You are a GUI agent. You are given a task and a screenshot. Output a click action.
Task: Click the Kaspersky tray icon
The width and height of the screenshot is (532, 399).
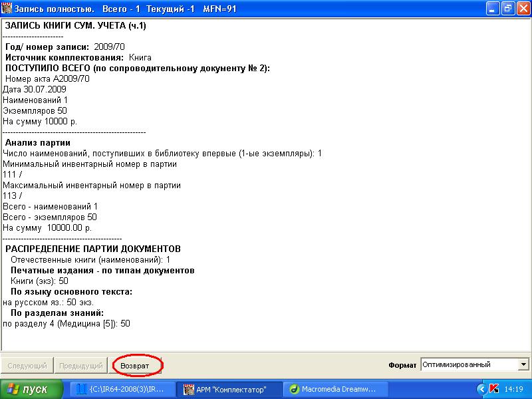[494, 389]
